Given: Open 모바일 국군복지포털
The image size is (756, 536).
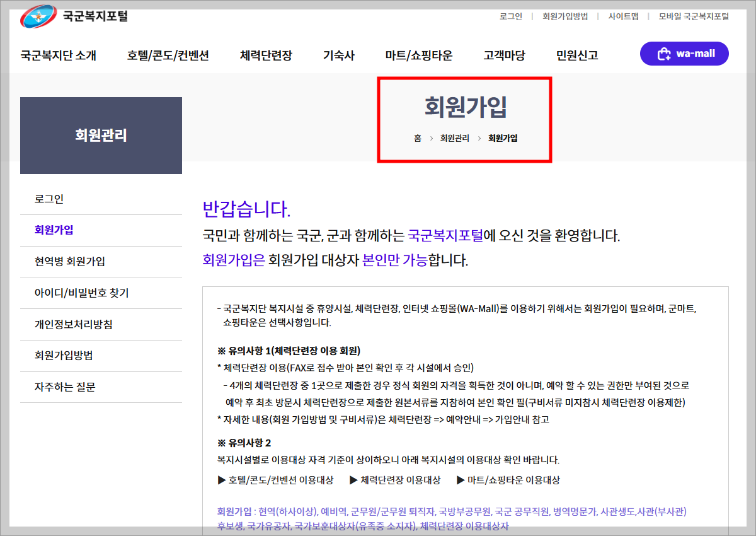Looking at the screenshot, I should click(x=694, y=16).
